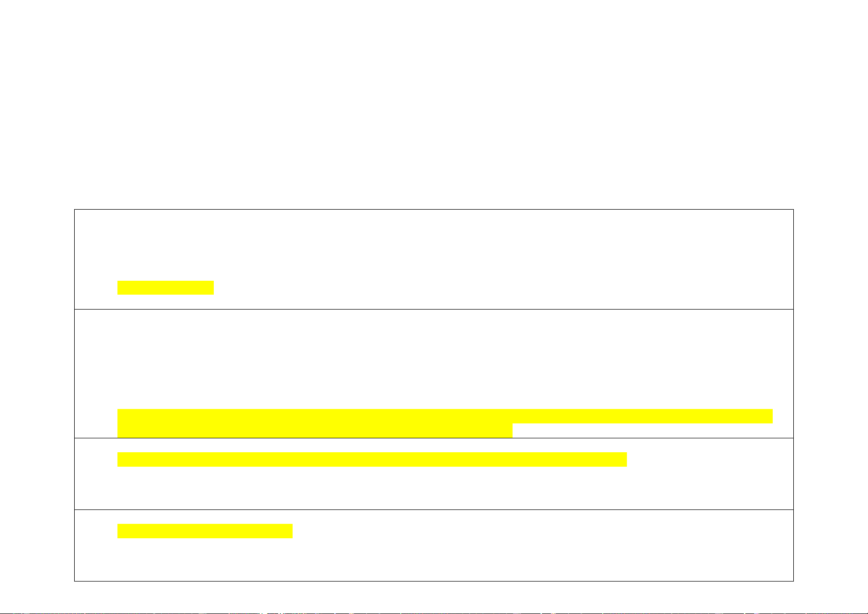Image resolution: width=868 pixels, height=614 pixels.
Task: Click the table's right vertical border
Action: (x=793, y=395)
